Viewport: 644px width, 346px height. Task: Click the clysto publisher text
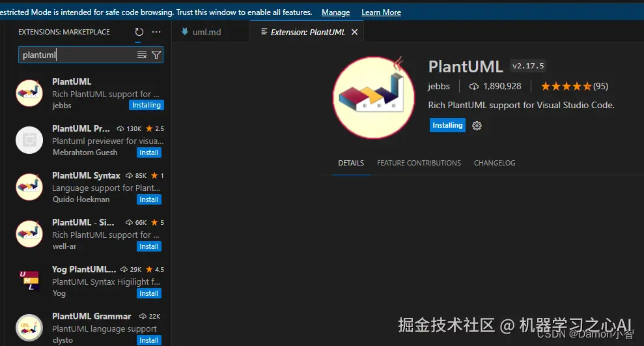pyautogui.click(x=63, y=340)
